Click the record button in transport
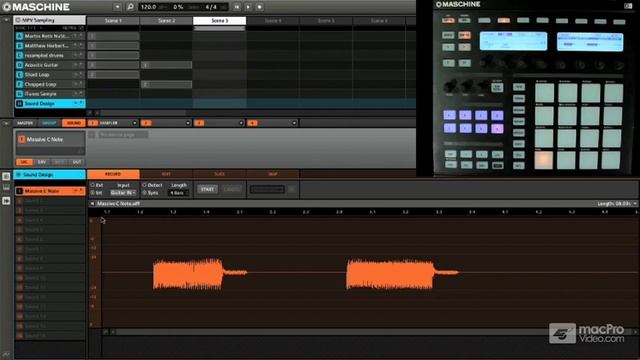Image resolution: width=640 pixels, height=360 pixels. 260,7
